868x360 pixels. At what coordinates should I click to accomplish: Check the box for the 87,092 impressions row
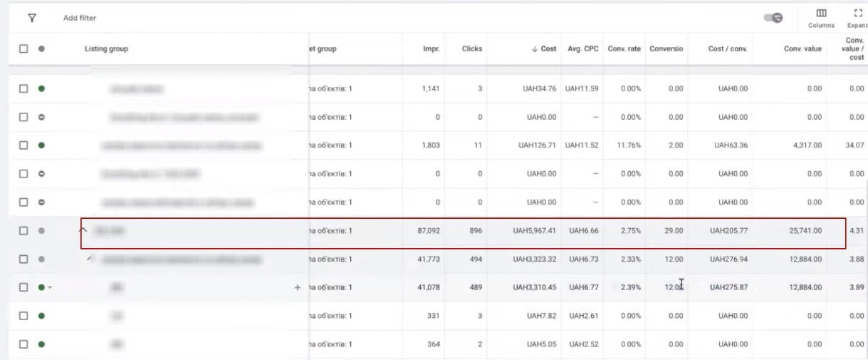pyautogui.click(x=23, y=230)
